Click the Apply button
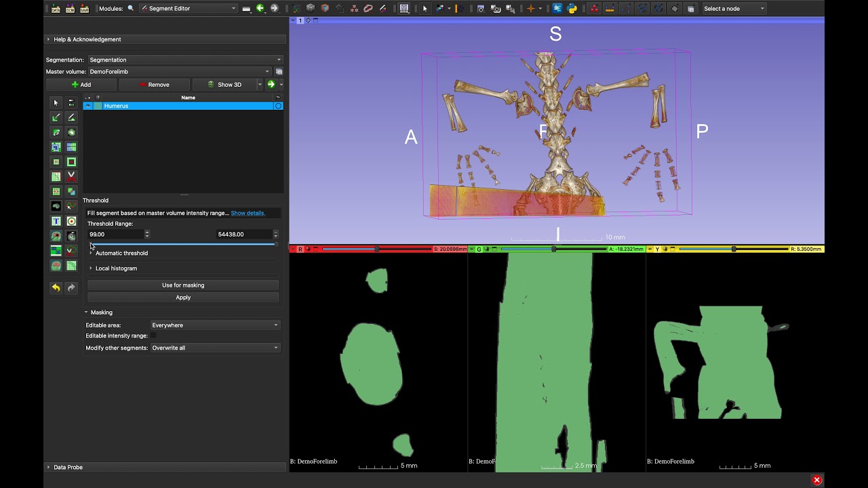Viewport: 868px width, 488px height. tap(183, 298)
